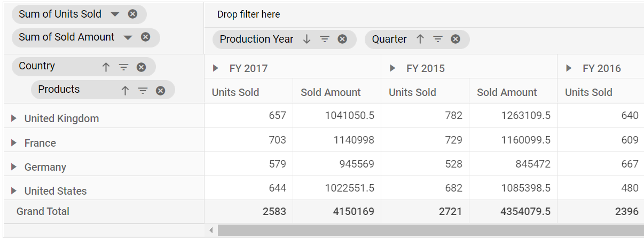Screen dimensions: 644x239
Task: Open aggregation dropdown for Sum of Sold Amount
Action: point(128,37)
